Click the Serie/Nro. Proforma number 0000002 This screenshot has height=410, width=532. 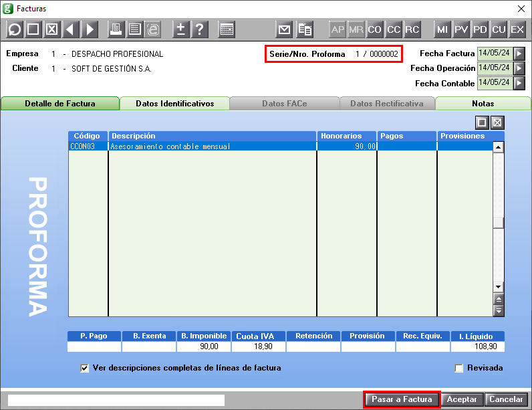pos(384,54)
